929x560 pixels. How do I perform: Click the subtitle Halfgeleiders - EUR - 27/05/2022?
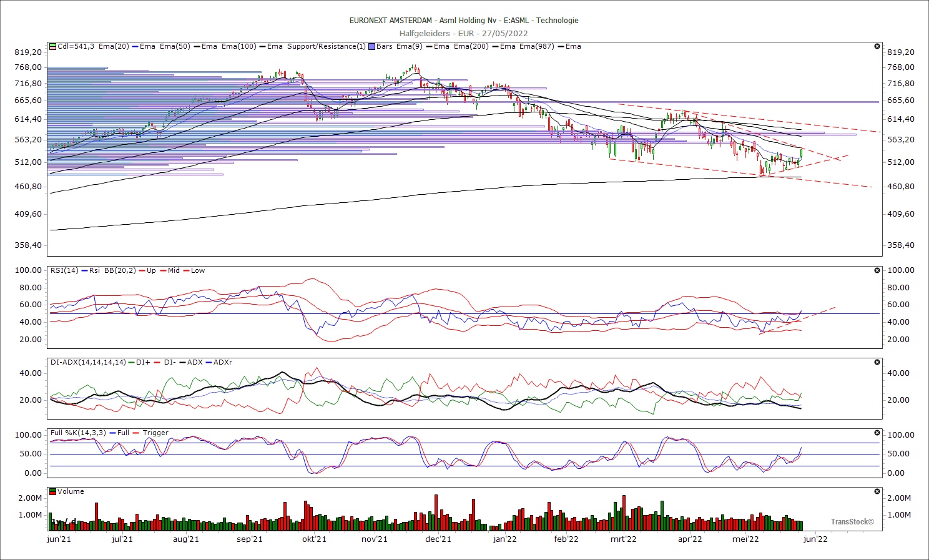[x=464, y=33]
